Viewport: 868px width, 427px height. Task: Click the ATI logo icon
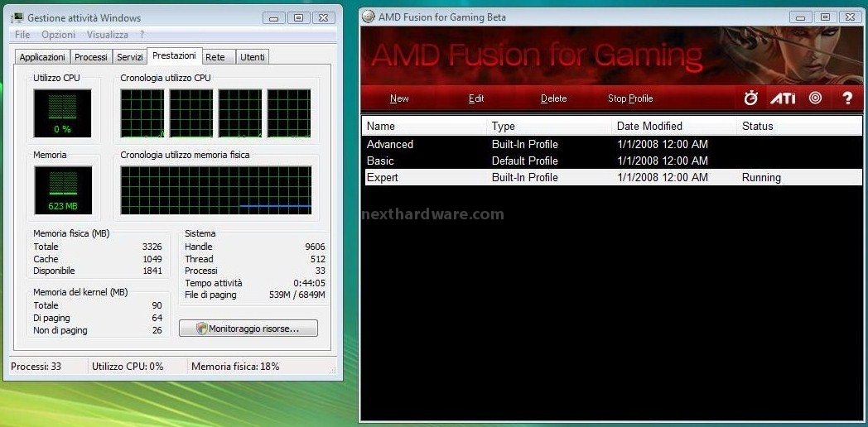coord(783,98)
